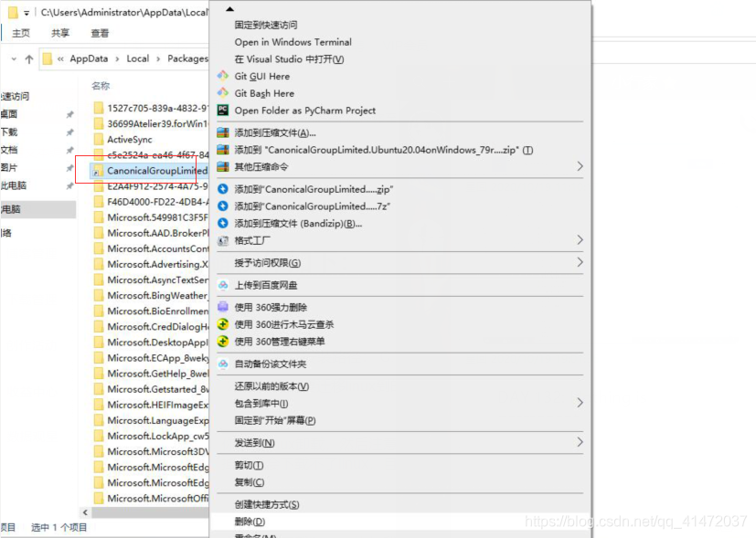Select 文档 in the navigation pane

tap(9, 150)
